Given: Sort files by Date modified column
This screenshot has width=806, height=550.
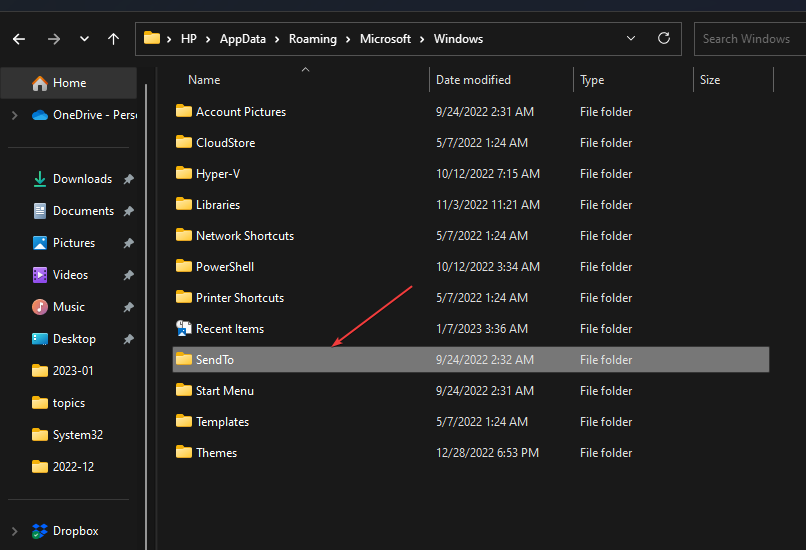Looking at the screenshot, I should pyautogui.click(x=473, y=80).
